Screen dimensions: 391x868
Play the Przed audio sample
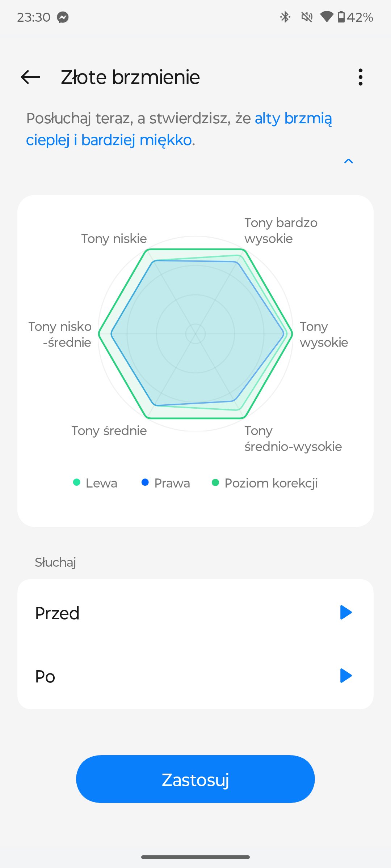pos(346,612)
